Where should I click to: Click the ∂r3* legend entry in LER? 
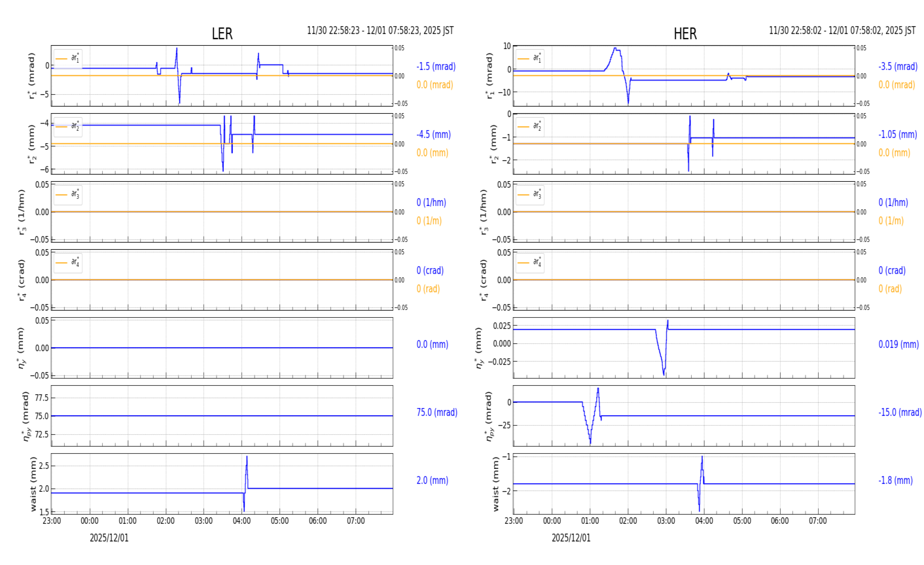[x=68, y=194]
